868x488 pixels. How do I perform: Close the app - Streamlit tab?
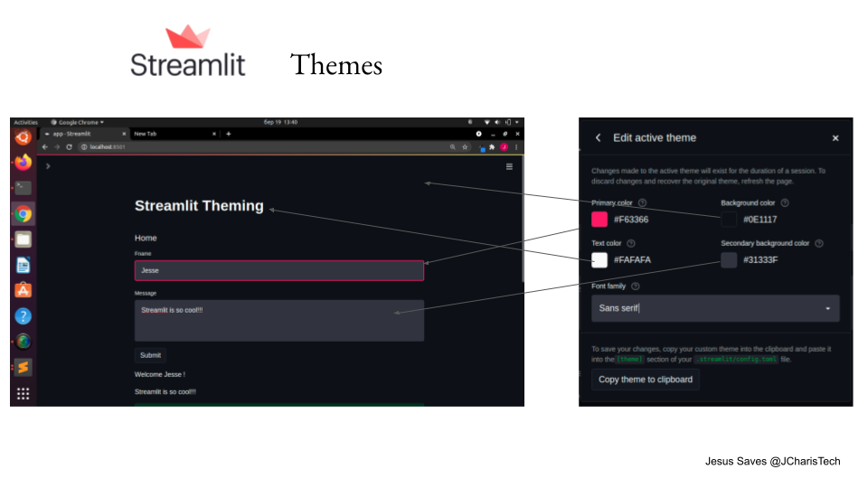click(124, 134)
